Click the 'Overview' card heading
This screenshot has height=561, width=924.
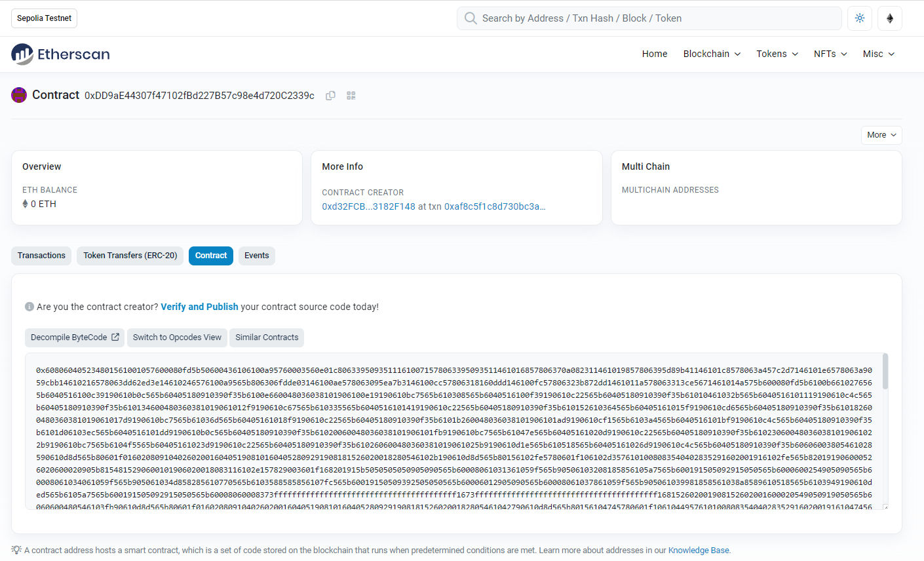42,166
